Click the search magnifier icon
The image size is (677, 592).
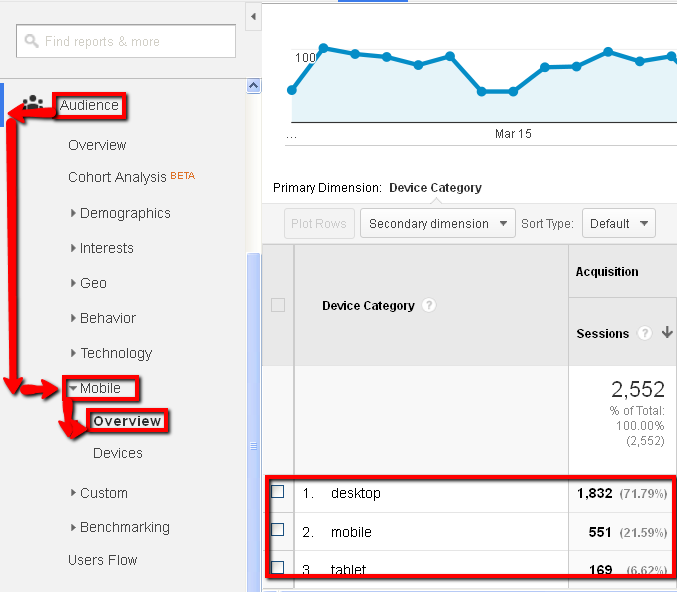32,42
